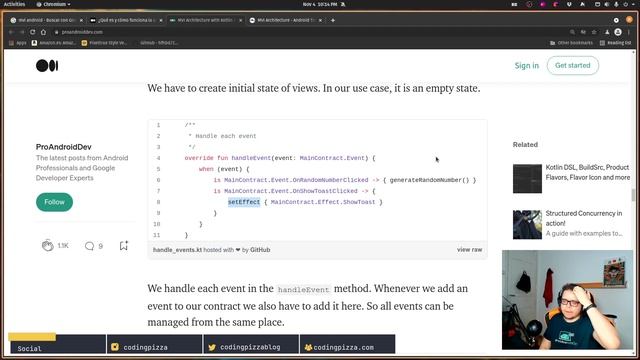Open the GitHub link under the code
This screenshot has height=360, width=640.
(260, 250)
